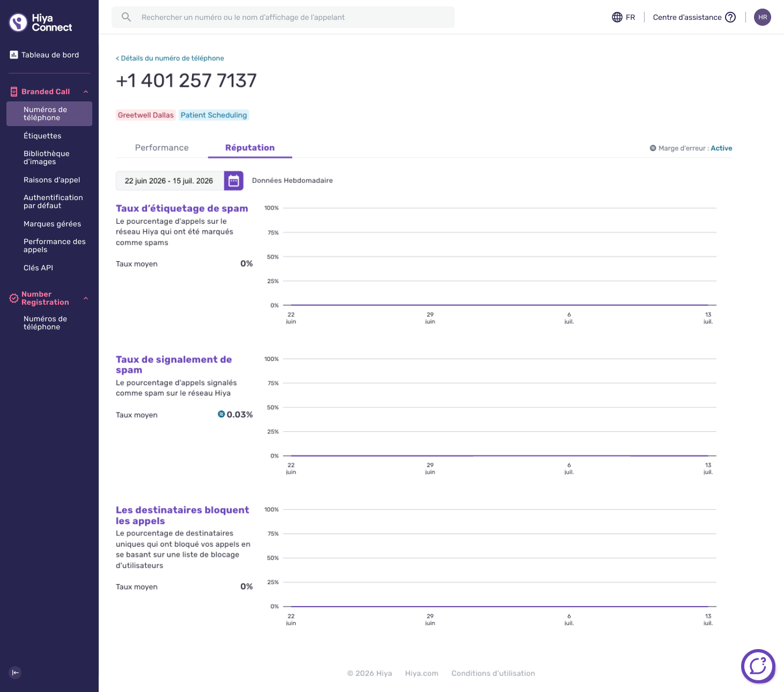Viewport: 784px width, 692px height.
Task: Click the info icon beside 0.03%
Action: (x=221, y=414)
